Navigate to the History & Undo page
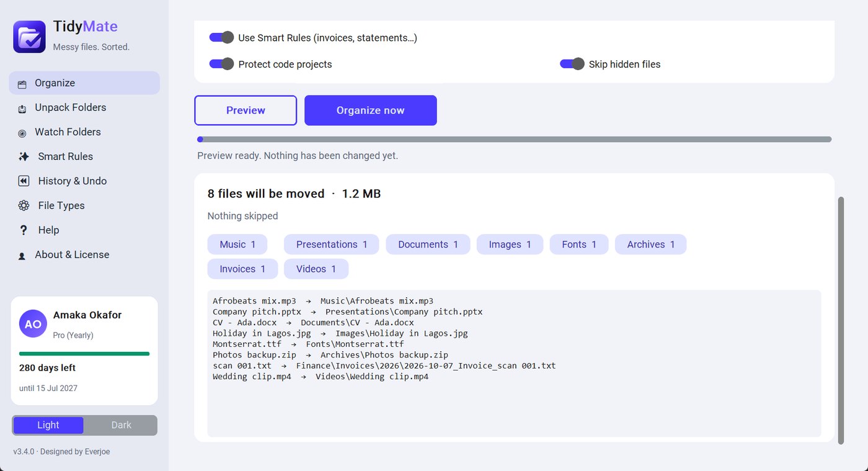This screenshot has width=868, height=471. coord(84,181)
